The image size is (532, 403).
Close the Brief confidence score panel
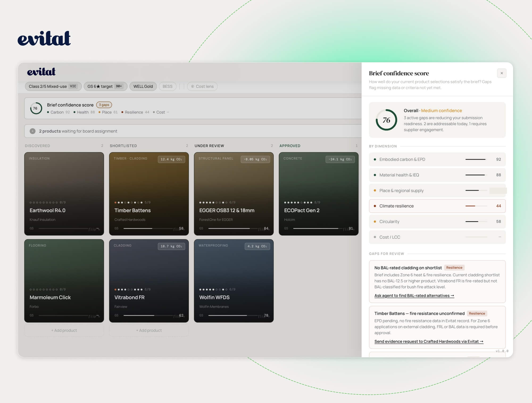pos(501,73)
